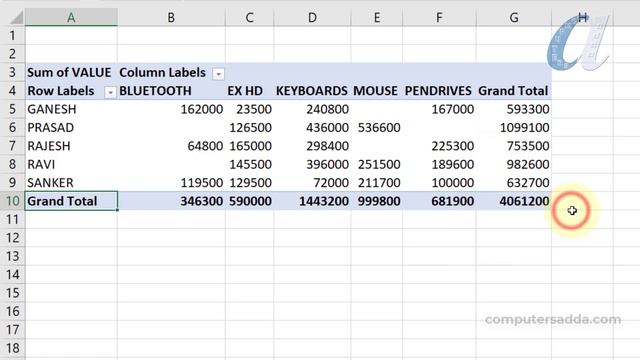The width and height of the screenshot is (640, 360).
Task: Select cell with value 72000
Action: pos(312,182)
